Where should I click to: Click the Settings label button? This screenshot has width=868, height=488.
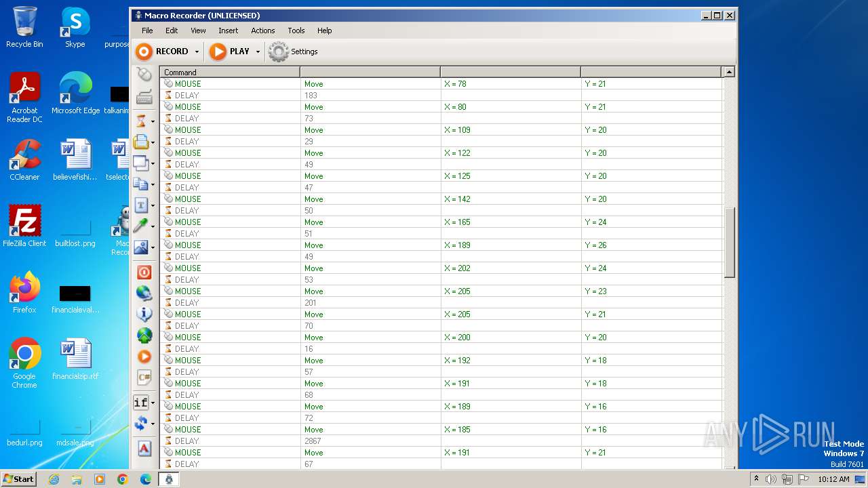(x=304, y=52)
